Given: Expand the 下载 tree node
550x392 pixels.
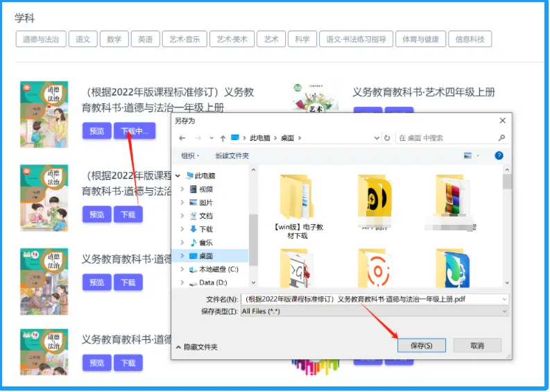Looking at the screenshot, I should coord(182,229).
